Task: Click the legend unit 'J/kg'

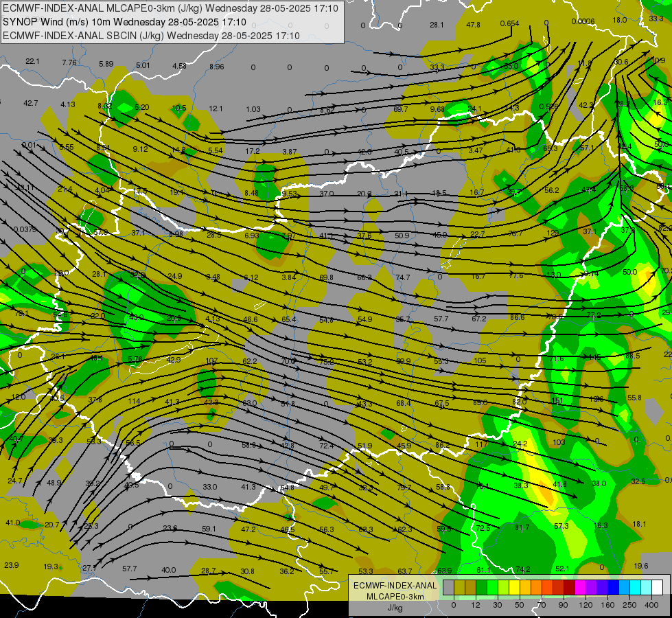Action: [x=395, y=608]
